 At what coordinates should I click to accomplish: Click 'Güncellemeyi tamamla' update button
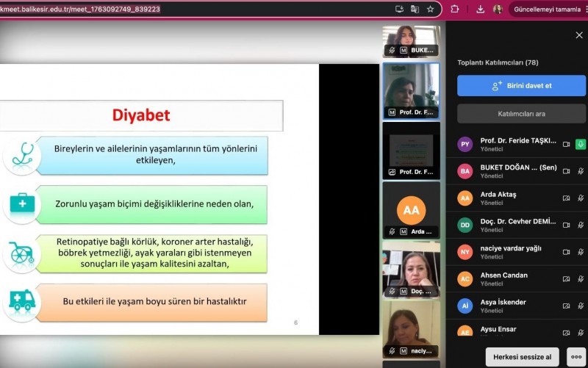coord(542,9)
